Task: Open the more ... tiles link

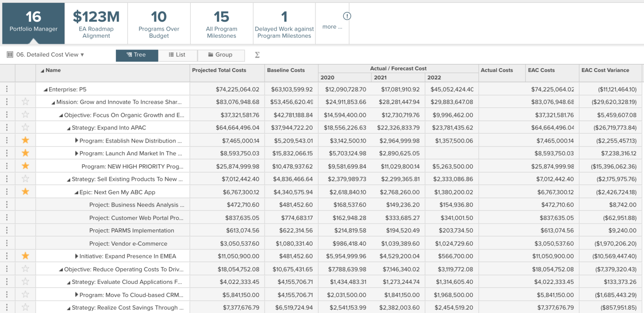Action: [x=332, y=27]
